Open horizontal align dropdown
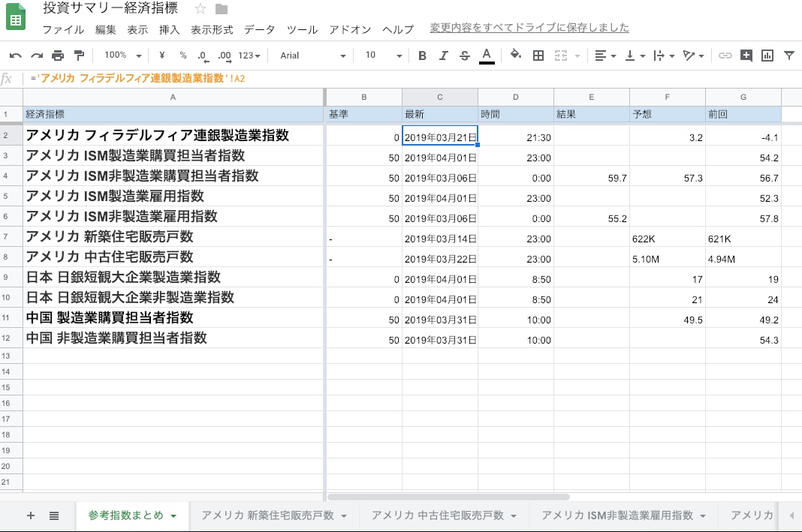802x532 pixels. coord(605,56)
